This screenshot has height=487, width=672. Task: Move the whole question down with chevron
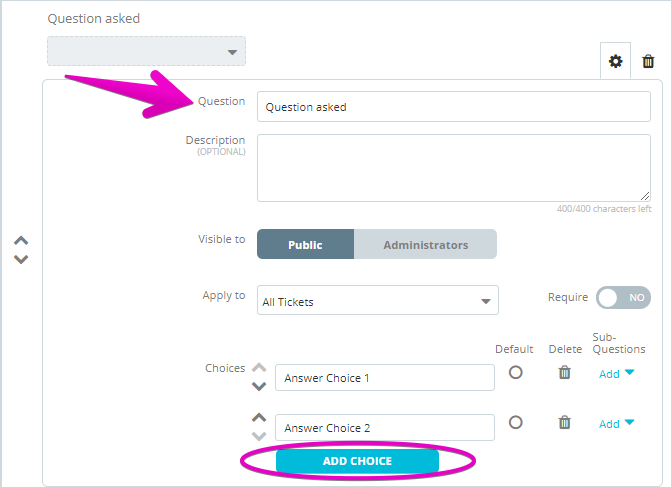click(x=21, y=259)
